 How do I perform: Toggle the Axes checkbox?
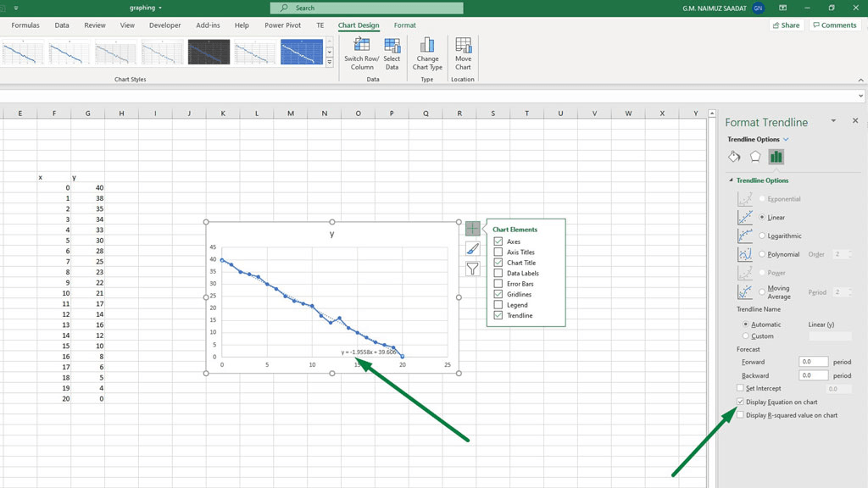pos(498,241)
